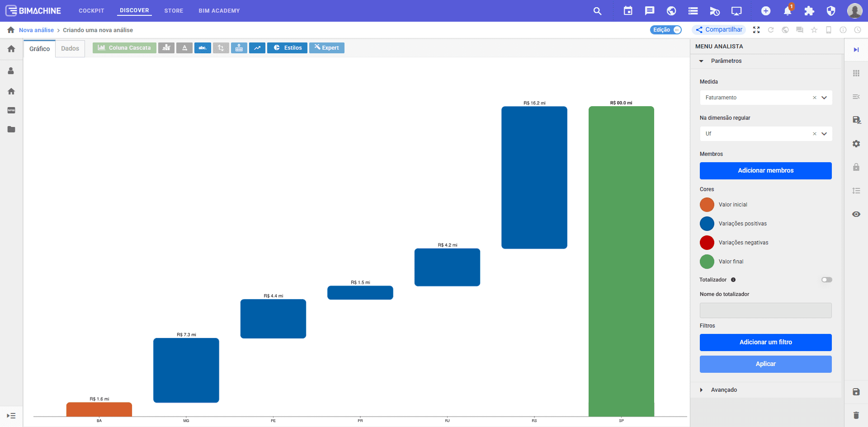Click the Adicionar membros button
Image resolution: width=868 pixels, height=427 pixels.
pos(765,171)
